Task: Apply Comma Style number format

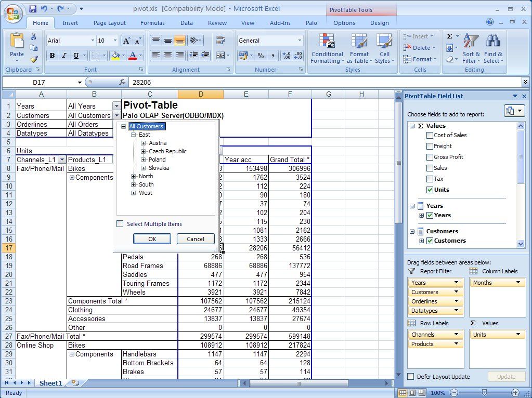Action: [x=273, y=56]
